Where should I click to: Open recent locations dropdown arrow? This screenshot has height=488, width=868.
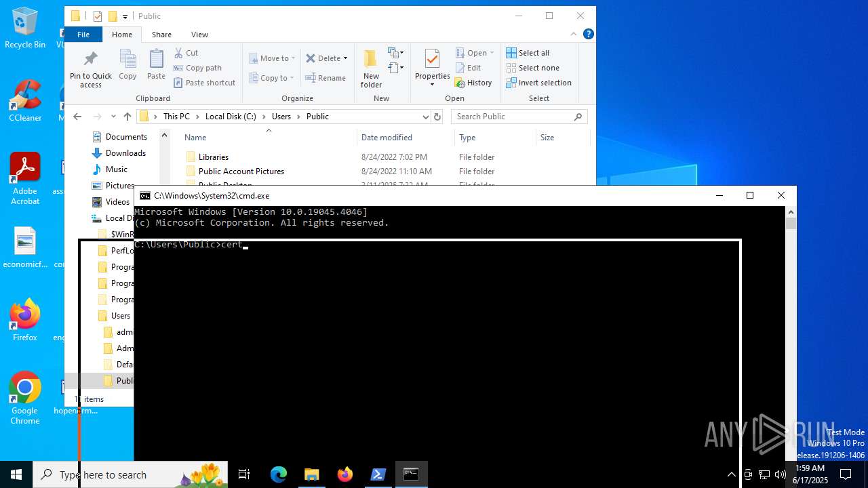[x=113, y=117]
